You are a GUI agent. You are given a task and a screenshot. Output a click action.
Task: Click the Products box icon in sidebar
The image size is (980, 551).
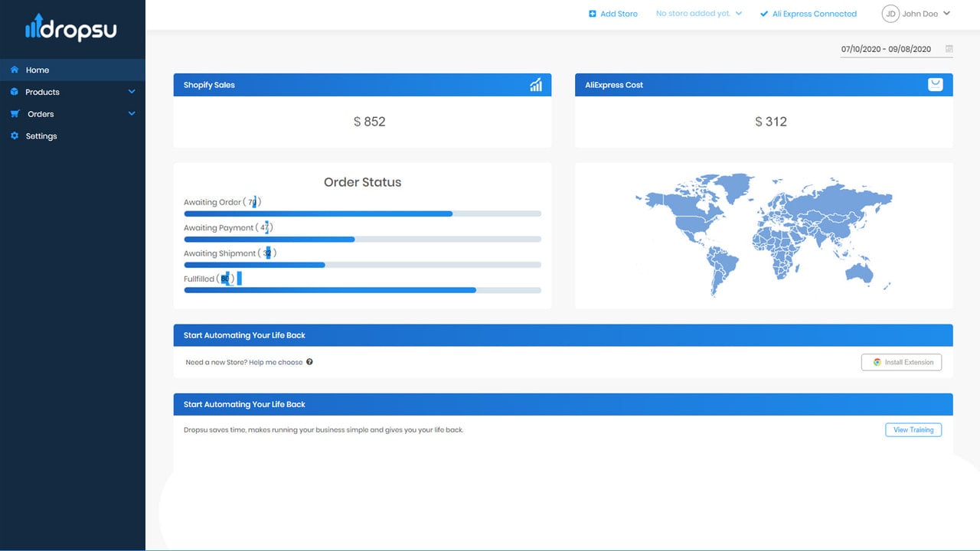(x=15, y=92)
